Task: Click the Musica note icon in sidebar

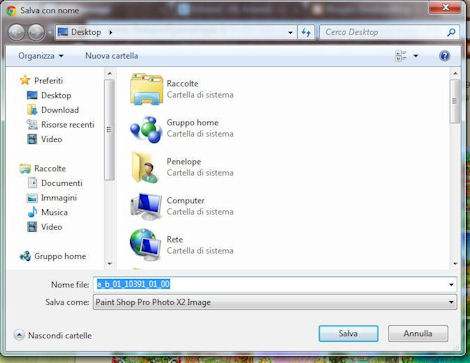Action: (32, 212)
